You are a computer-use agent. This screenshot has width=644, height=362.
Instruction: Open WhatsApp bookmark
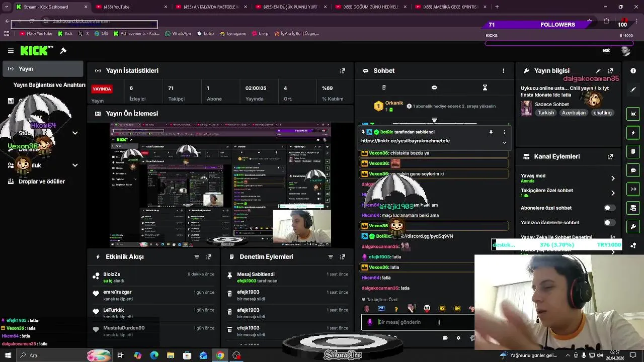pyautogui.click(x=178, y=34)
